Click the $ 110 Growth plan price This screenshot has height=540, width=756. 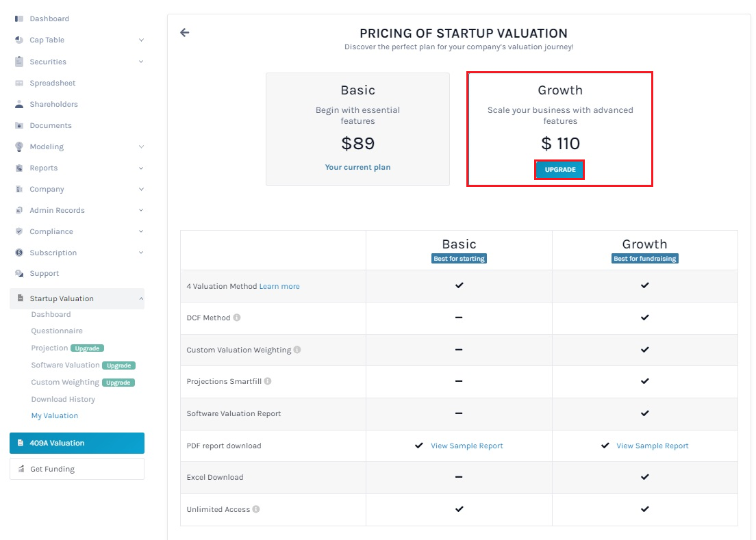(560, 144)
